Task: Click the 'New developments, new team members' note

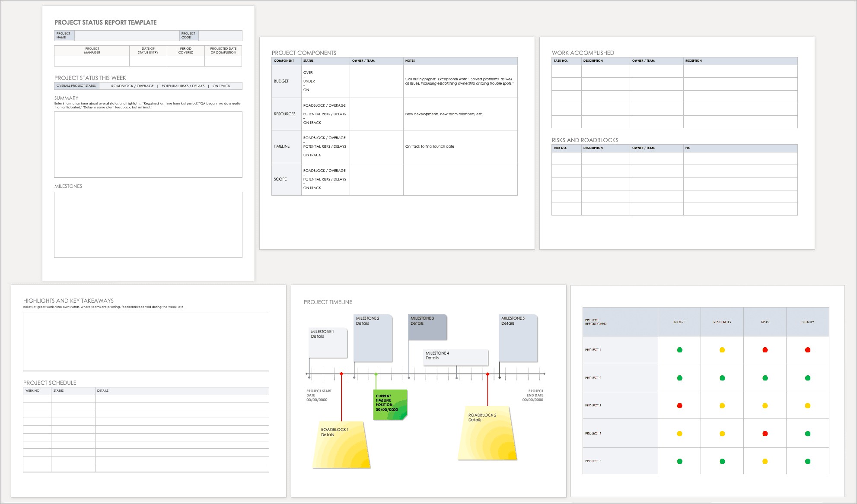Action: click(444, 114)
